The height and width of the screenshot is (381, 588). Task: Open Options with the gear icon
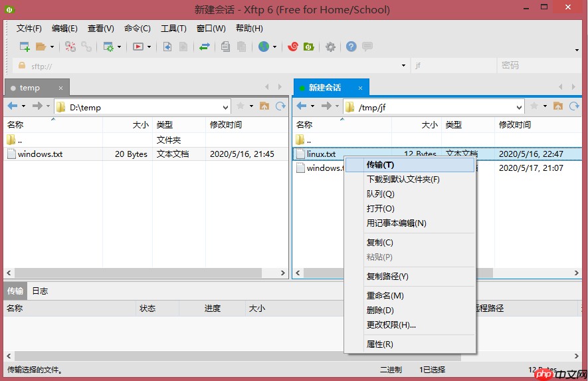(x=330, y=47)
